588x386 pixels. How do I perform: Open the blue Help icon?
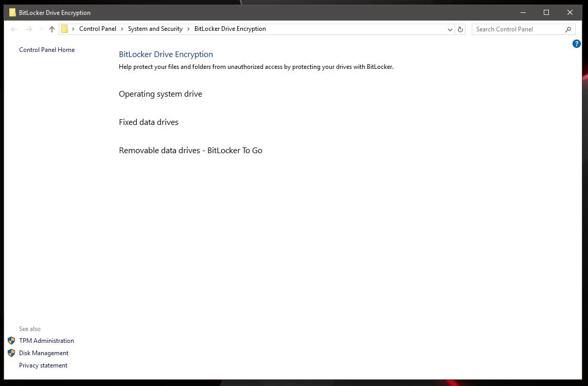(576, 44)
